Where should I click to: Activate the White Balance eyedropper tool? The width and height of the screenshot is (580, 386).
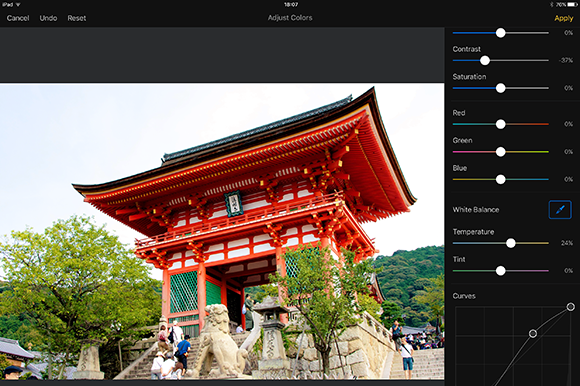click(560, 210)
